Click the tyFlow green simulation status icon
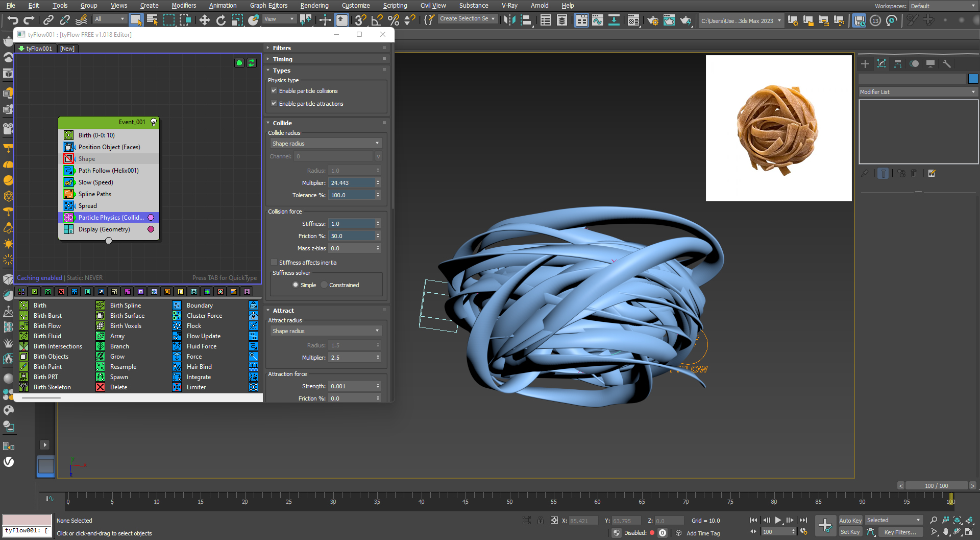Screen dimensions: 980x540 pos(239,63)
